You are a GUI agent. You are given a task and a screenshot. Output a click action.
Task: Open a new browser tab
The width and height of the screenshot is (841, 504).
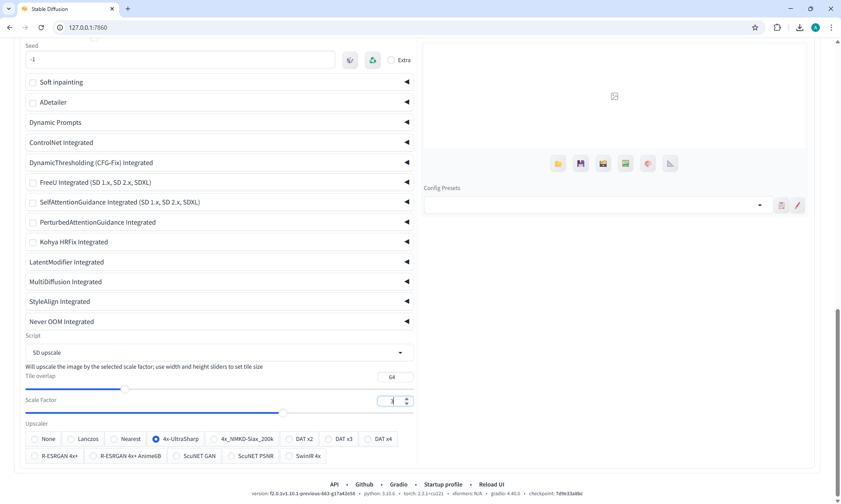[x=128, y=9]
